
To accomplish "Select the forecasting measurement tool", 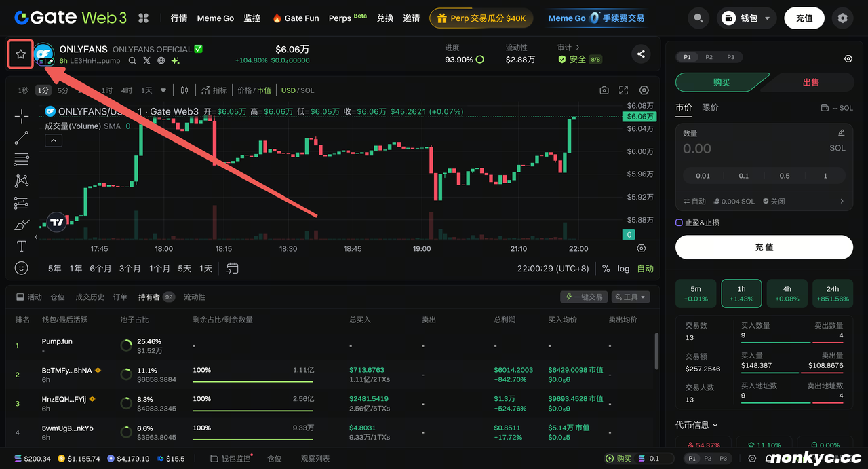I will click(22, 203).
